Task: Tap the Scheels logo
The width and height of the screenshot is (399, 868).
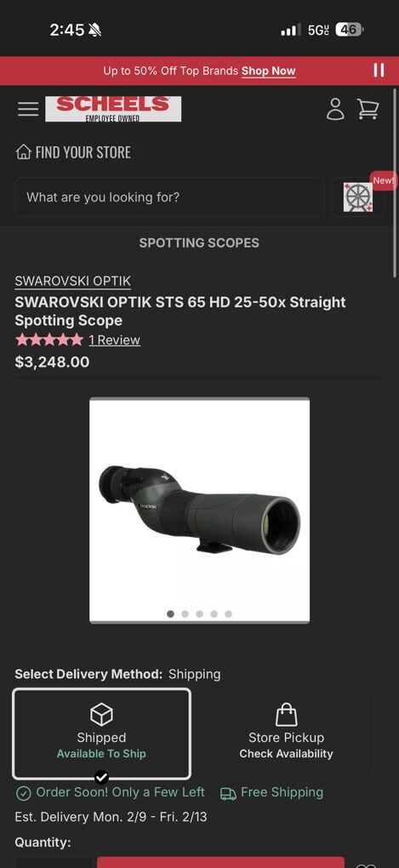Action: [x=113, y=109]
